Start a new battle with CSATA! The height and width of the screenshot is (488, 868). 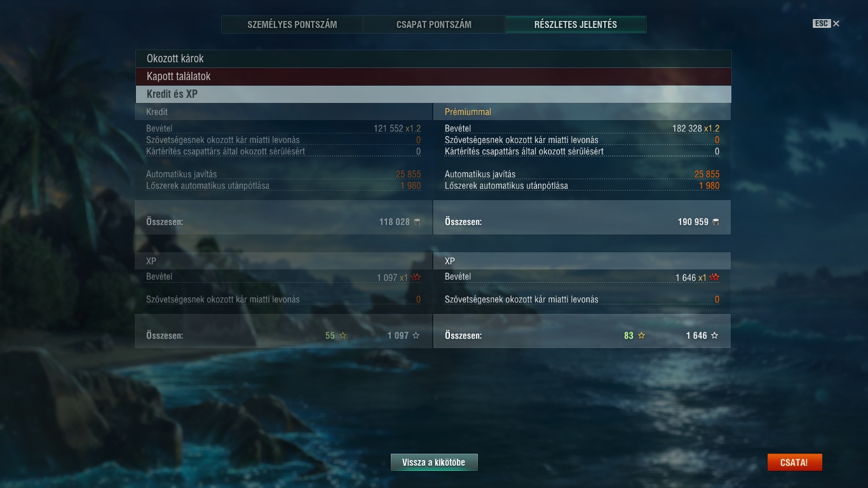click(x=794, y=463)
